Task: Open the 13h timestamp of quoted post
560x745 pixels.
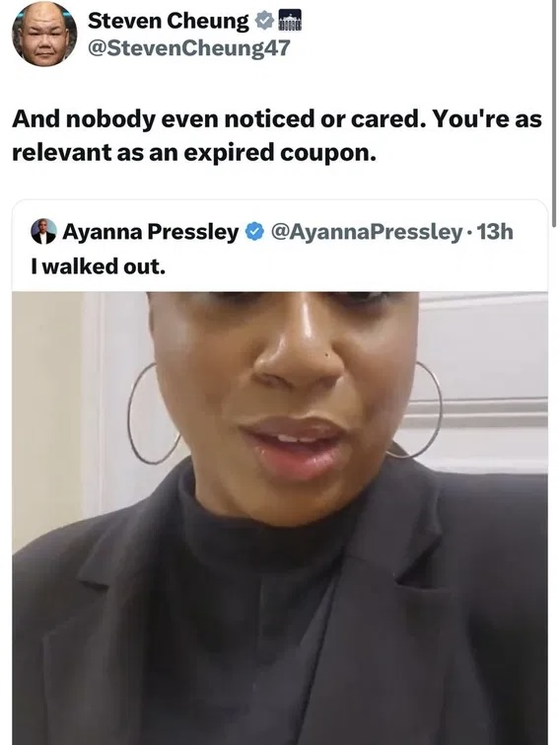Action: 494,232
